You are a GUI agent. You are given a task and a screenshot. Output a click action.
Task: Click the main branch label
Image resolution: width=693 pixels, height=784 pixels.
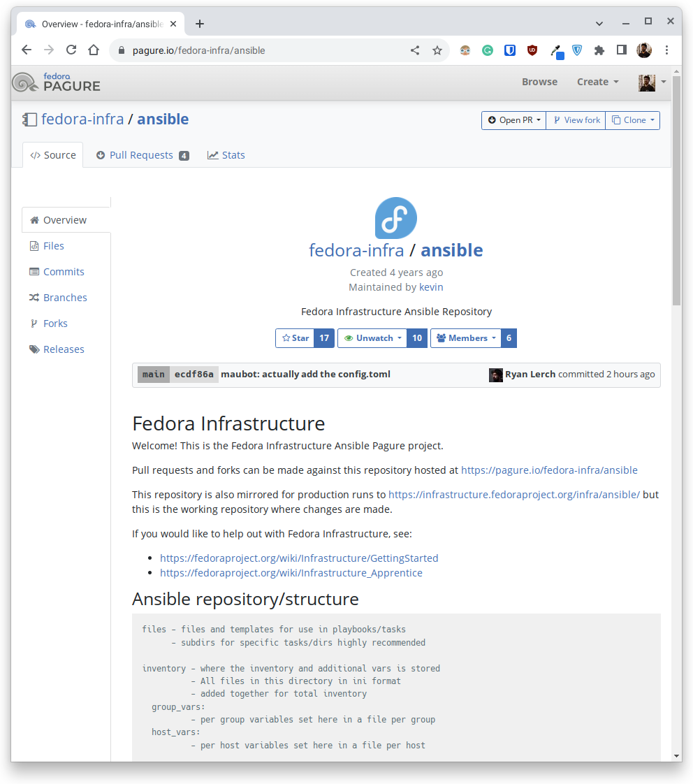click(x=154, y=375)
